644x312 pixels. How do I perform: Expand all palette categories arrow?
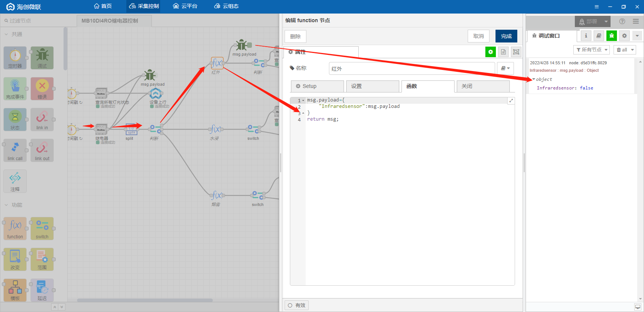[x=62, y=307]
